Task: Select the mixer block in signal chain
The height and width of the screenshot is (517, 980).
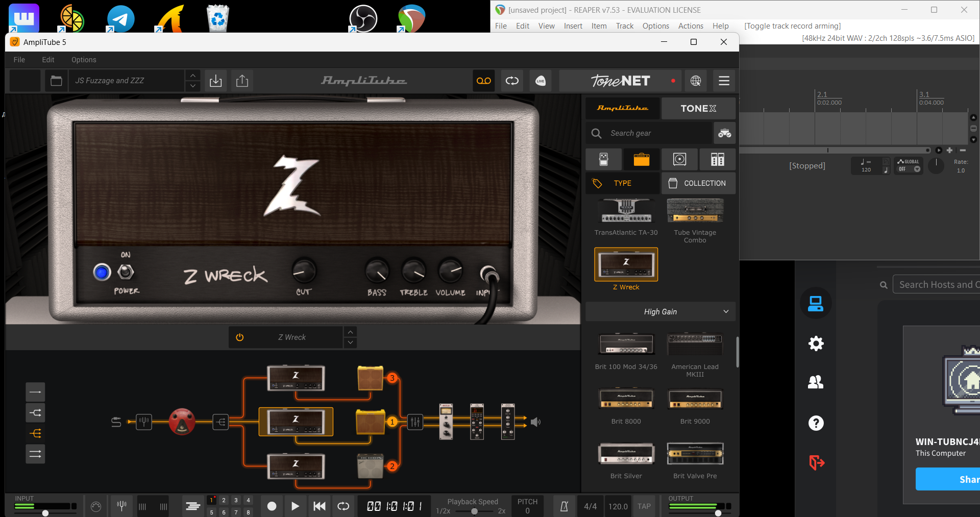Action: [x=415, y=422]
